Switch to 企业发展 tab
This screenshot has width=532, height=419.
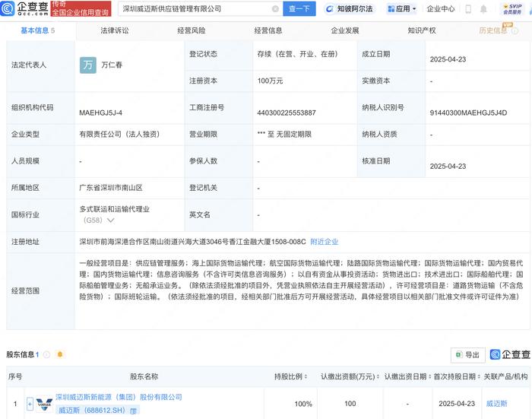tap(345, 30)
